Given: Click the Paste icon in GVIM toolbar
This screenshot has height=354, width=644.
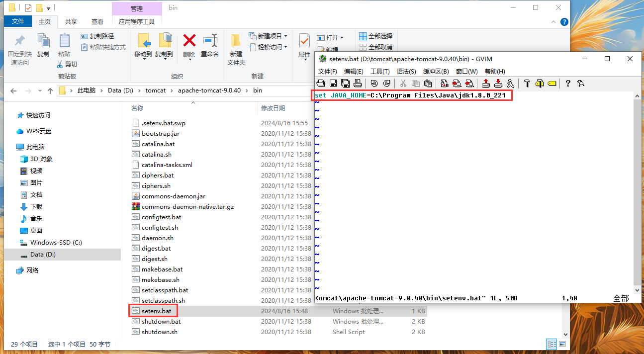Looking at the screenshot, I should pos(428,84).
